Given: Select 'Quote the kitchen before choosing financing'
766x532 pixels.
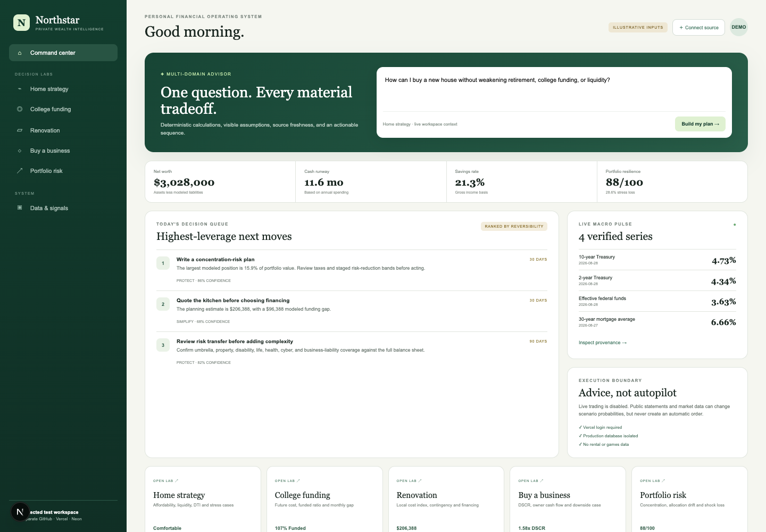Looking at the screenshot, I should click(233, 301).
